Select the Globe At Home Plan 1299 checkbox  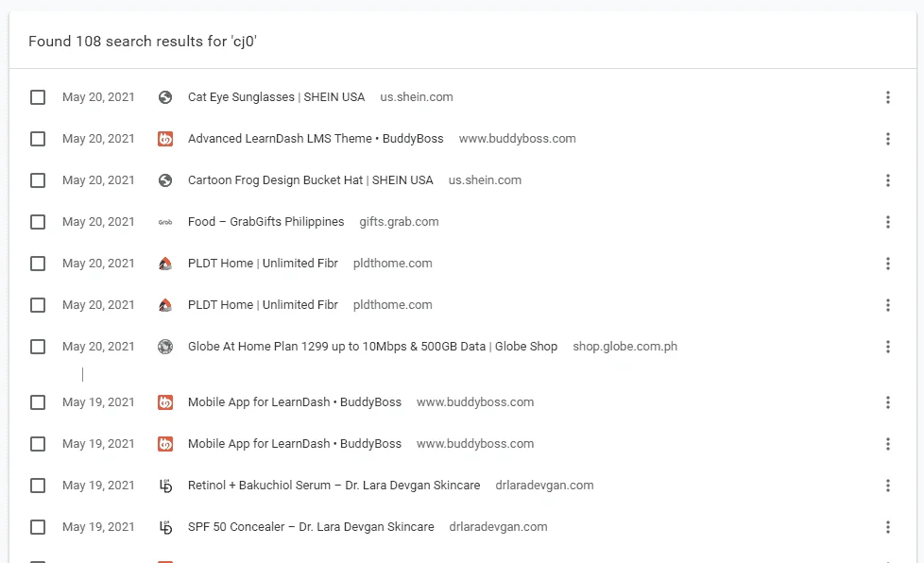tap(38, 347)
